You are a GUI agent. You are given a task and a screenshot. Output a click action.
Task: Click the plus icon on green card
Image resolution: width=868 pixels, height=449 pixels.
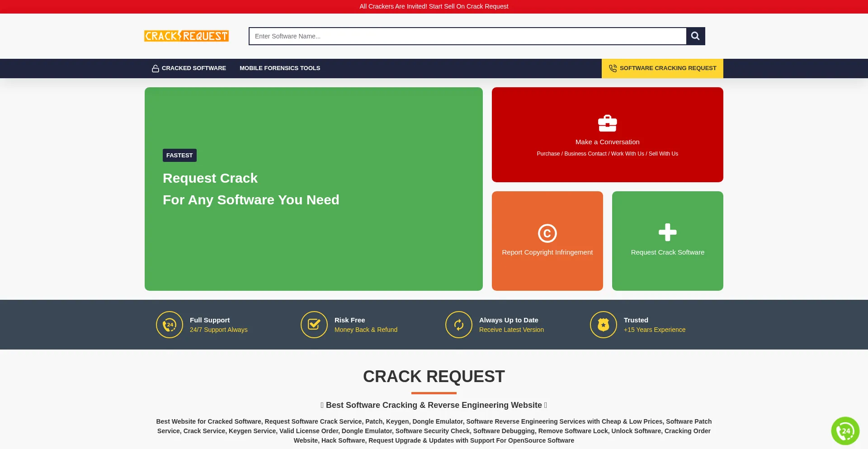pyautogui.click(x=667, y=232)
